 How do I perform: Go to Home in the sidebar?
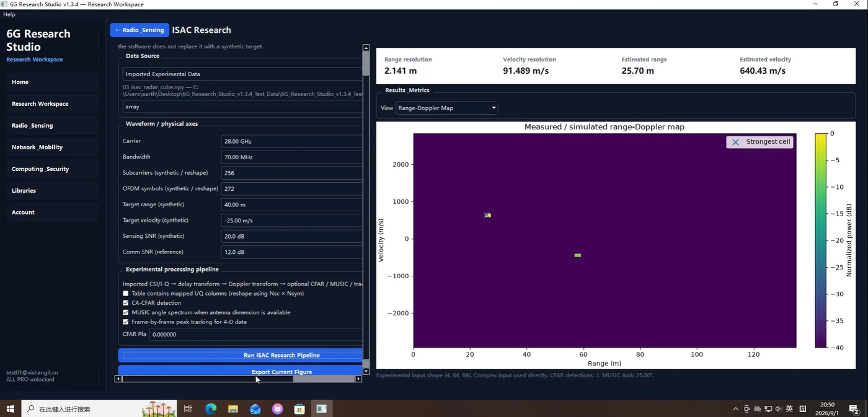(53, 82)
